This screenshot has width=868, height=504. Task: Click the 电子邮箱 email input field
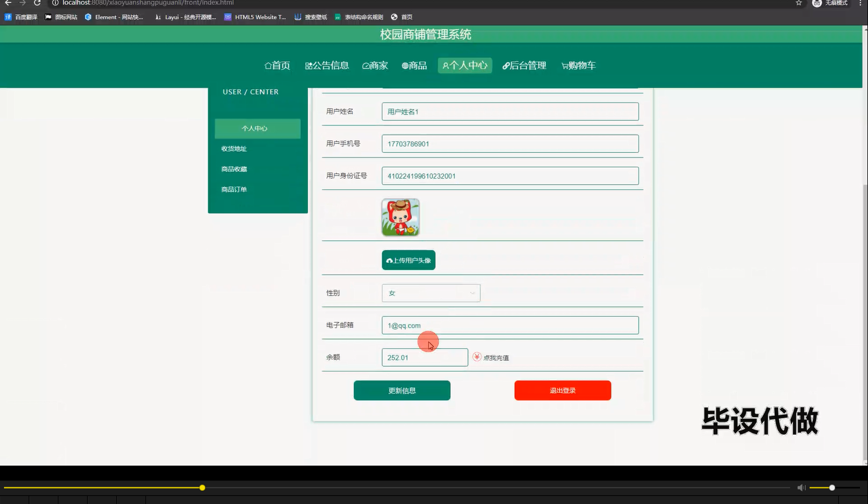tap(510, 325)
